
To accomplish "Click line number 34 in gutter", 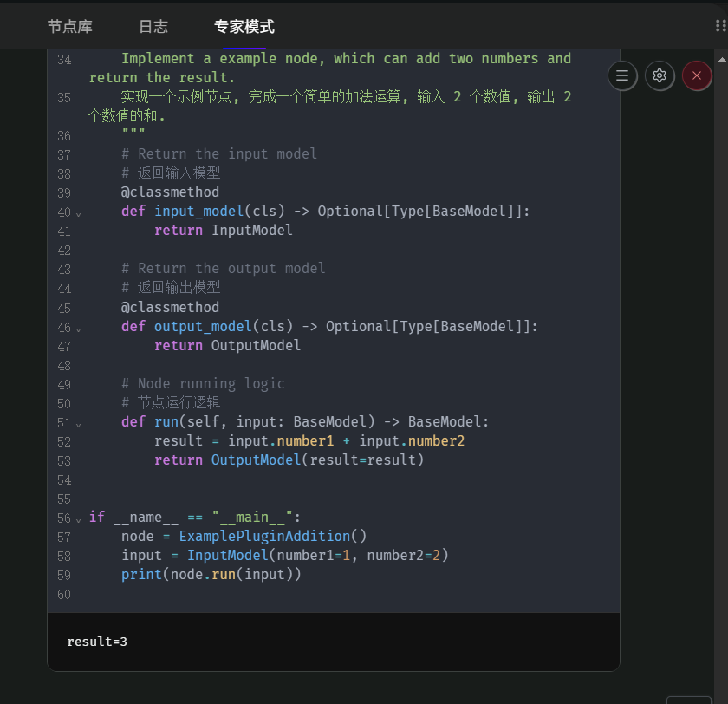I will [x=64, y=60].
